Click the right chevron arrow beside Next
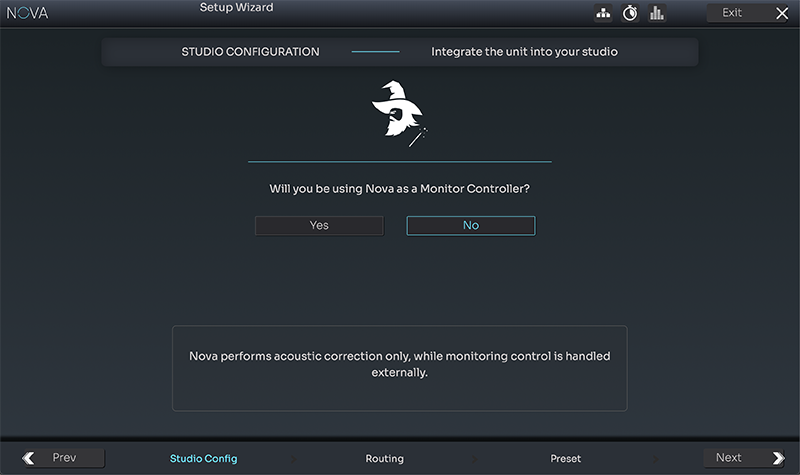Viewport: 800px width, 475px height. tap(778, 458)
